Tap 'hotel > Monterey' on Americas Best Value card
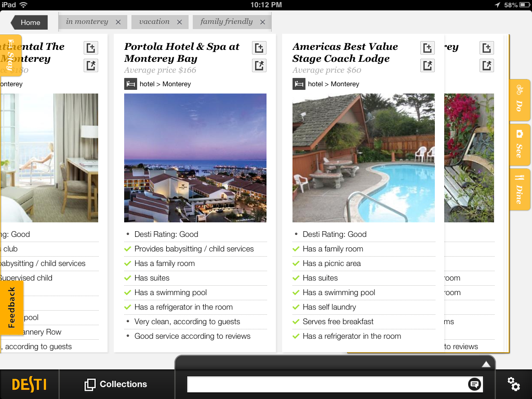The height and width of the screenshot is (399, 532). 334,84
